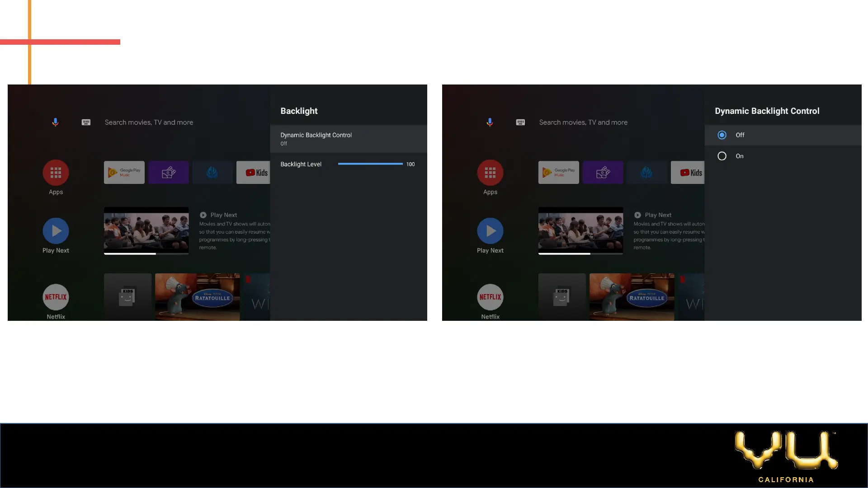The height and width of the screenshot is (488, 868).
Task: Select the On radio button
Action: tap(722, 156)
